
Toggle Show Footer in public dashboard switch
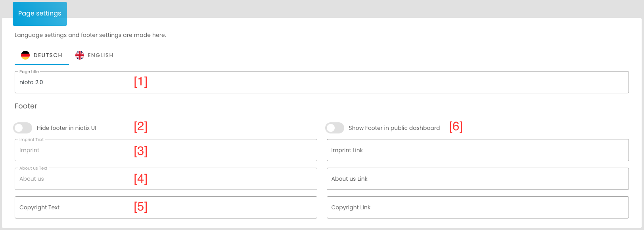tap(335, 128)
